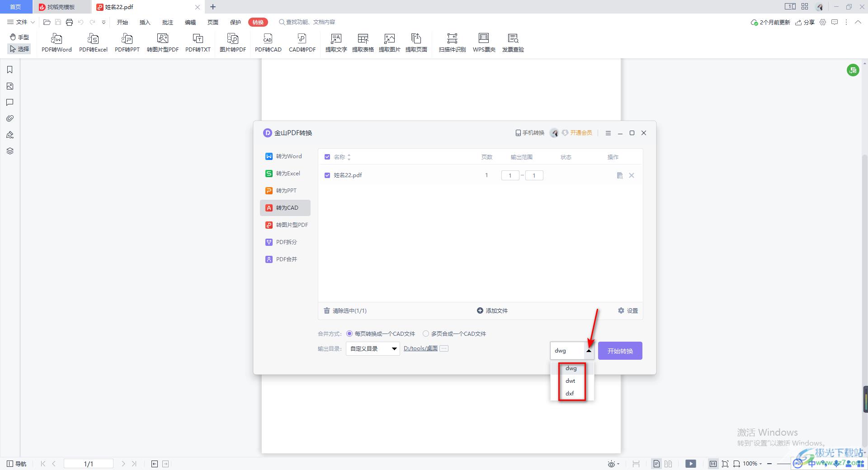
Task: Open the 提取页面 extract pages tool
Action: [x=416, y=43]
